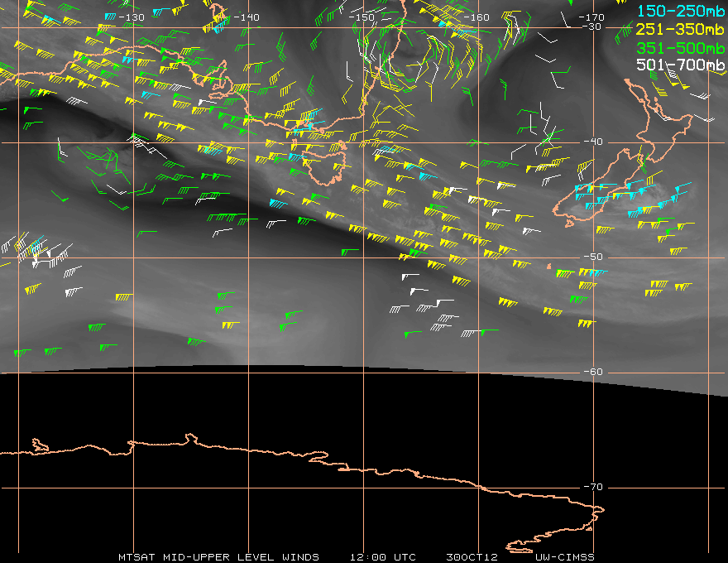Click the 12:00 UTC timestamp

(383, 557)
